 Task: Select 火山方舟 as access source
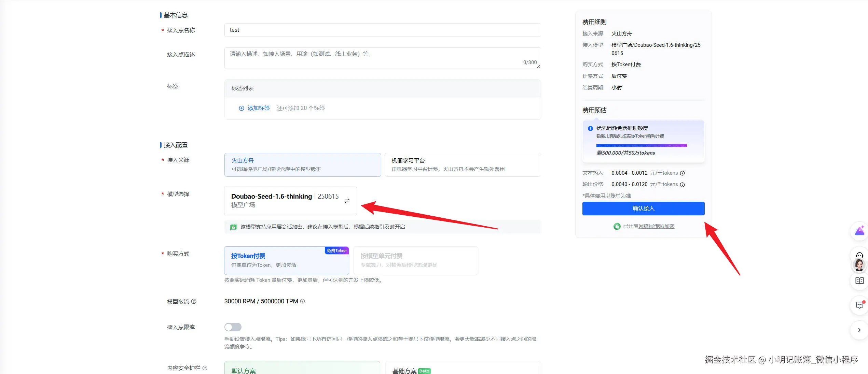(302, 165)
